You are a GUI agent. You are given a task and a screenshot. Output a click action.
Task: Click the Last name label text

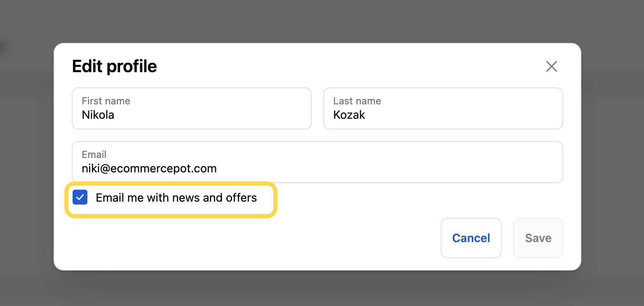click(x=357, y=101)
